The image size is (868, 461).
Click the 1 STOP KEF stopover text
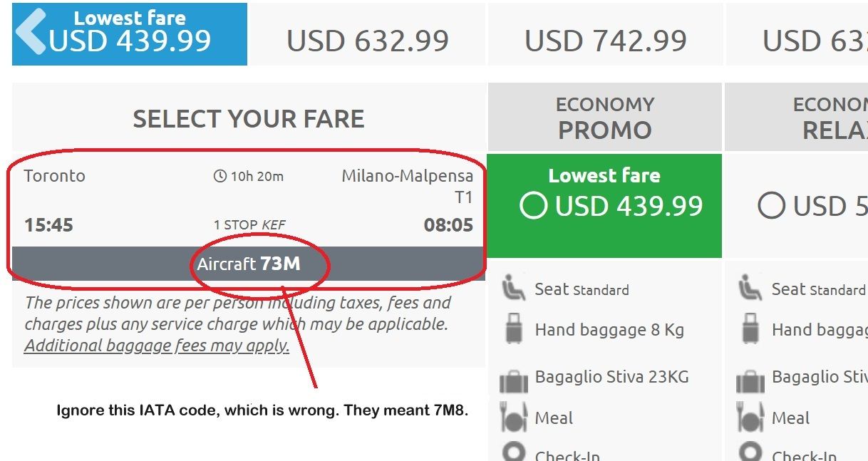click(249, 225)
